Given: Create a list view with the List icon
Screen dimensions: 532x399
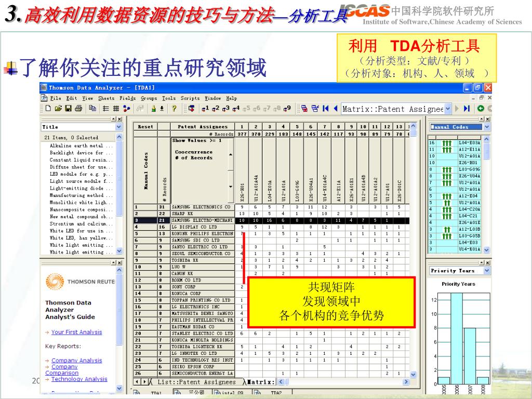Looking at the screenshot, I should coord(106,108).
